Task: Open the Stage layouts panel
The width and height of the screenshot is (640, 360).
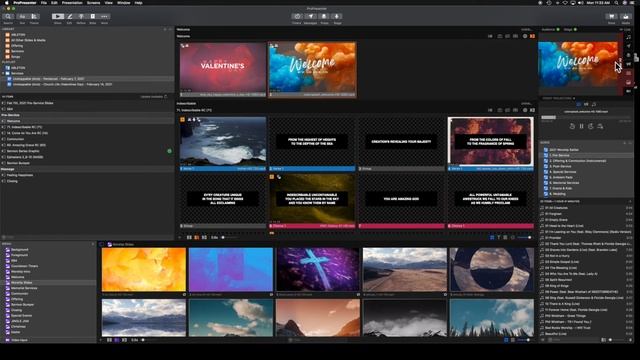Action: [337, 16]
